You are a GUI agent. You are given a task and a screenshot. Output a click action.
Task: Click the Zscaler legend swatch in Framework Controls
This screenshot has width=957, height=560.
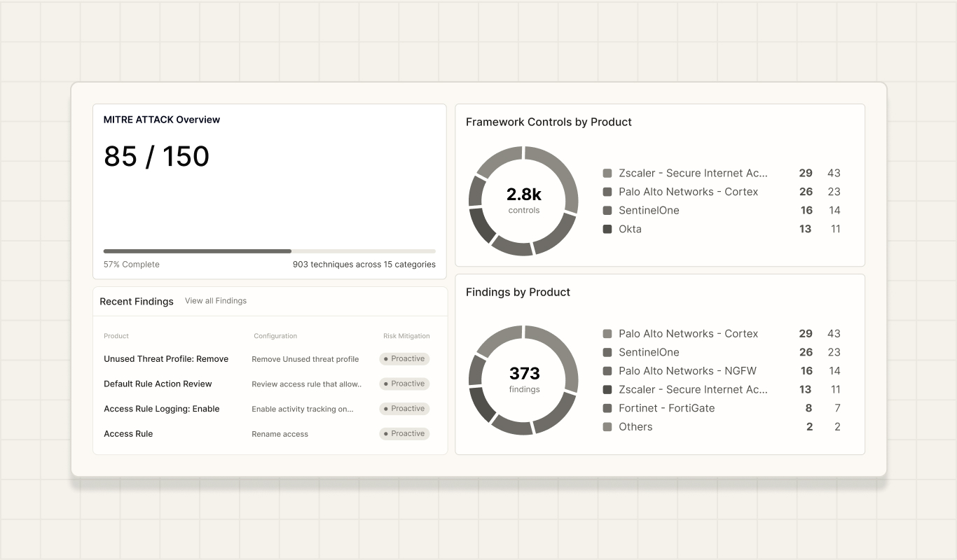point(607,173)
